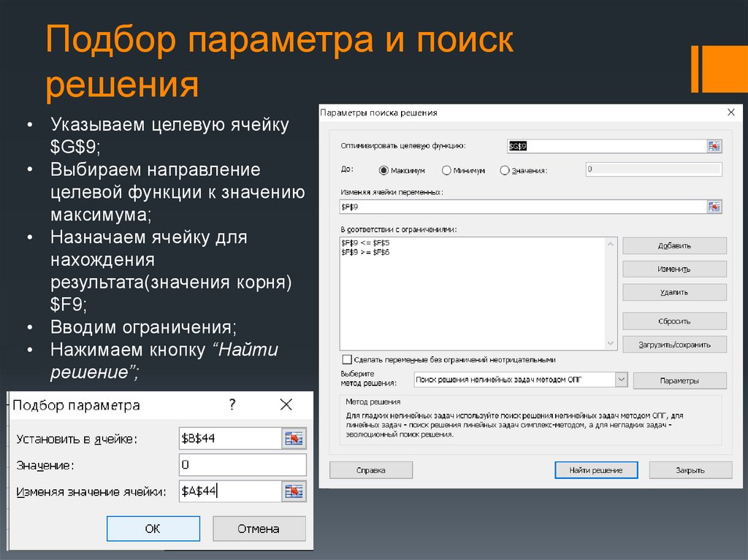Close the Подбор параметра dialog with X

pos(286,404)
